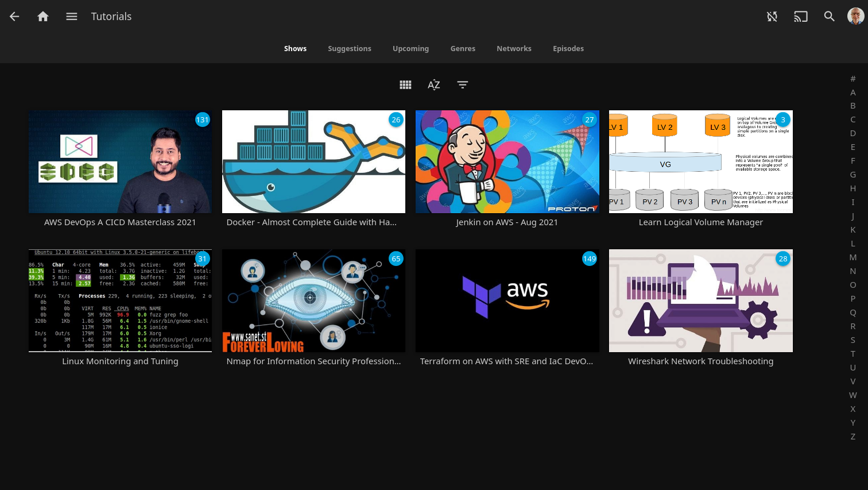Open AWS DevOps A CICD Masterclass thumbnail
The image size is (868, 490).
tap(120, 162)
